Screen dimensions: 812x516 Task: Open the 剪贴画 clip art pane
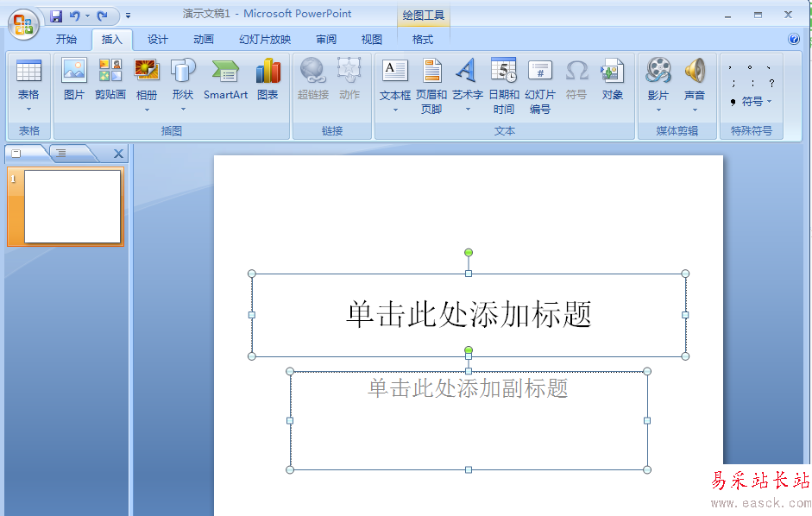pyautogui.click(x=110, y=79)
